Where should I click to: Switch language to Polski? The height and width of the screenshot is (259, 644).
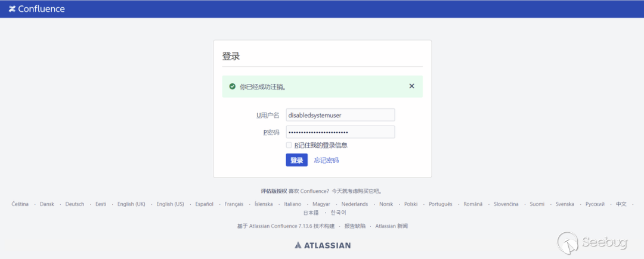(x=411, y=204)
